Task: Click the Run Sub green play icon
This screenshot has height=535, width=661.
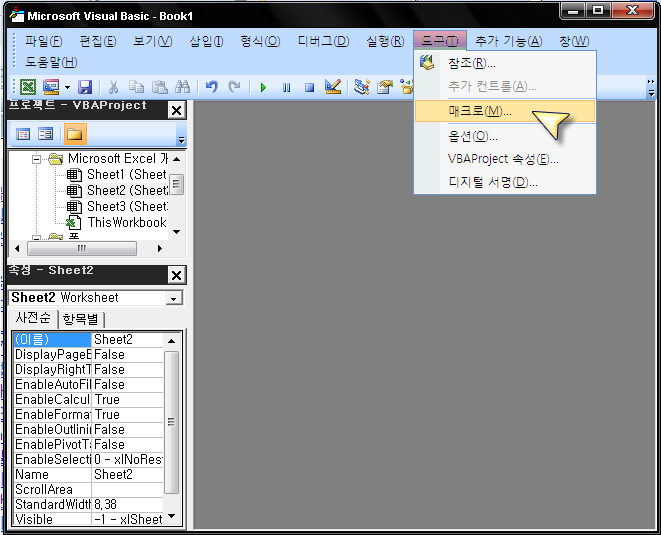Action: click(x=263, y=88)
